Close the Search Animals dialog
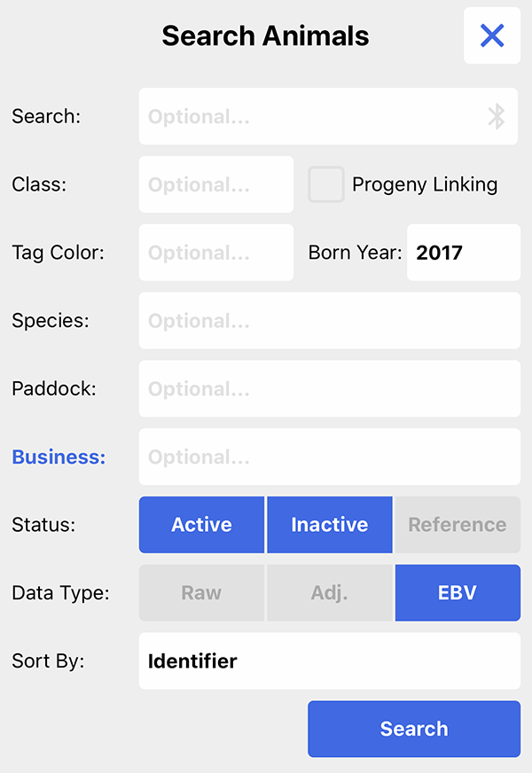The image size is (532, 773). coord(491,35)
